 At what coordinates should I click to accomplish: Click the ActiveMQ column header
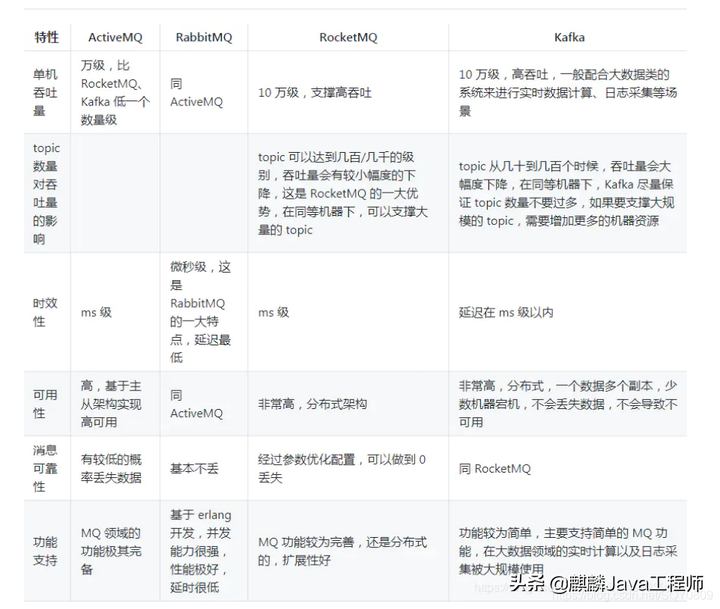pyautogui.click(x=115, y=37)
